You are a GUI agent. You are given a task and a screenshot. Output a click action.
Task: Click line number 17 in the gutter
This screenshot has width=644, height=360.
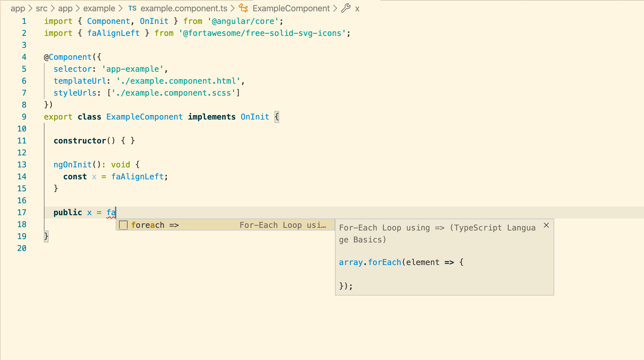point(22,212)
